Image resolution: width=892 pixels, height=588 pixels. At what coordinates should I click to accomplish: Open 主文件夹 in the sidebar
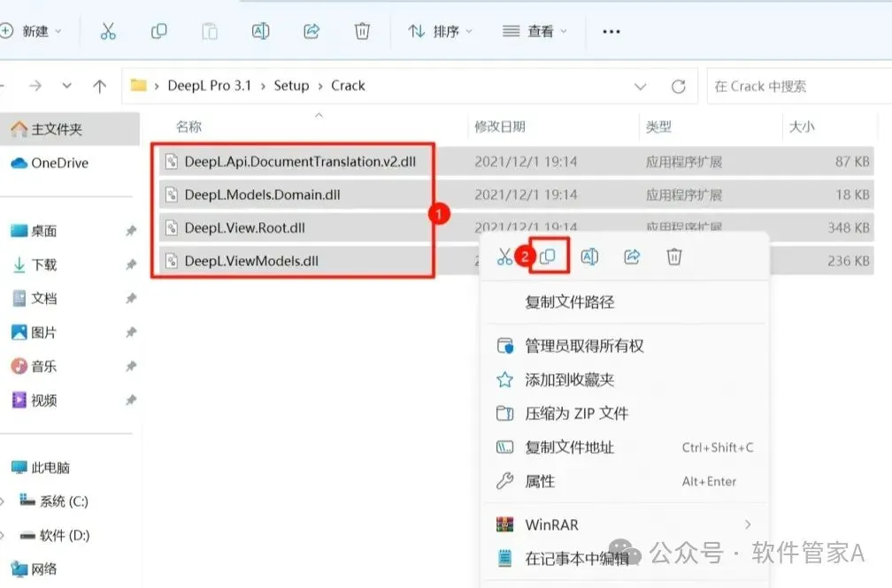pos(68,129)
